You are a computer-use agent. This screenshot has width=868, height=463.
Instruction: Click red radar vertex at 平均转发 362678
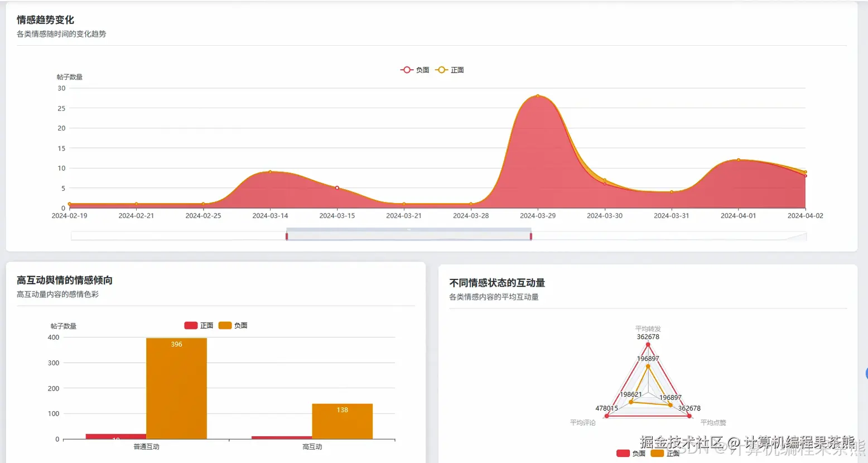(648, 345)
